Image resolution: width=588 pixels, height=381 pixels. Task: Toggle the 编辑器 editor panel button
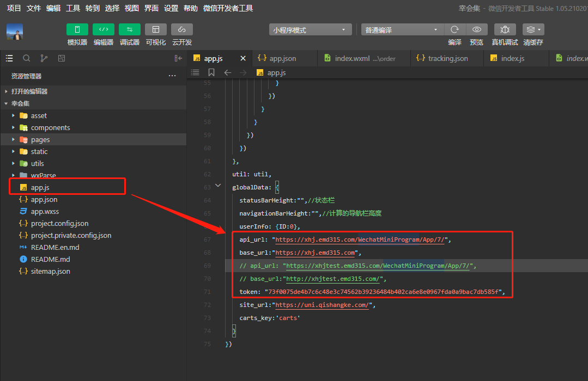point(103,29)
